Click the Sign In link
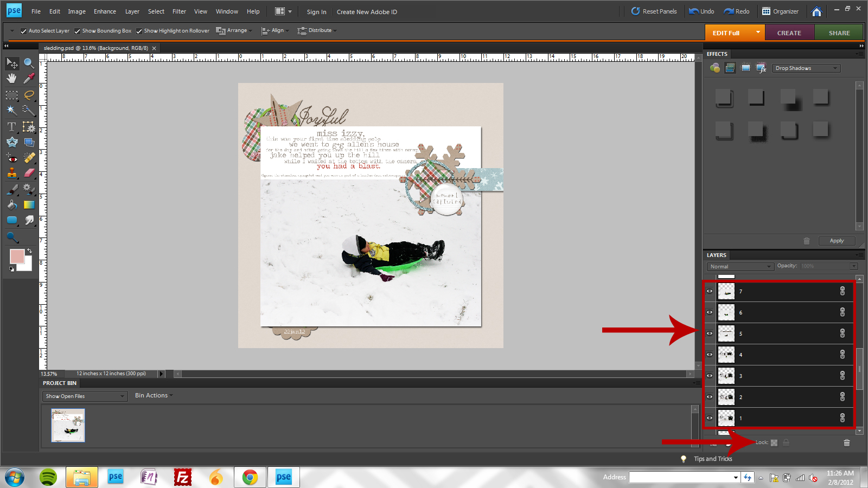 click(x=316, y=11)
